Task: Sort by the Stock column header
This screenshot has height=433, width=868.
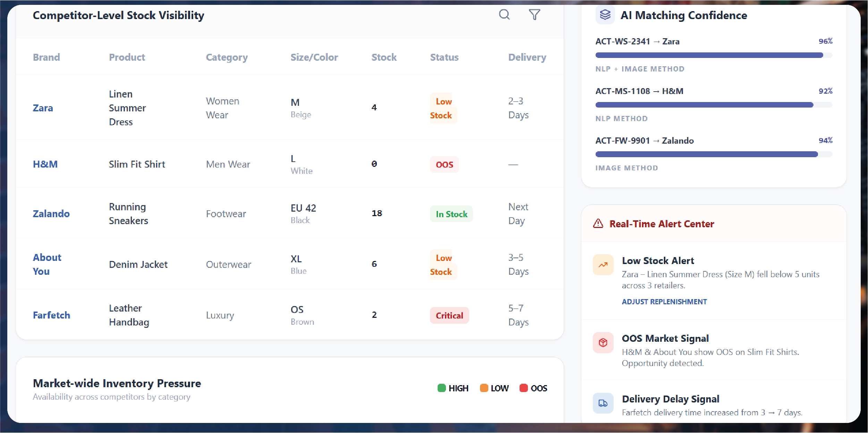Action: point(384,57)
